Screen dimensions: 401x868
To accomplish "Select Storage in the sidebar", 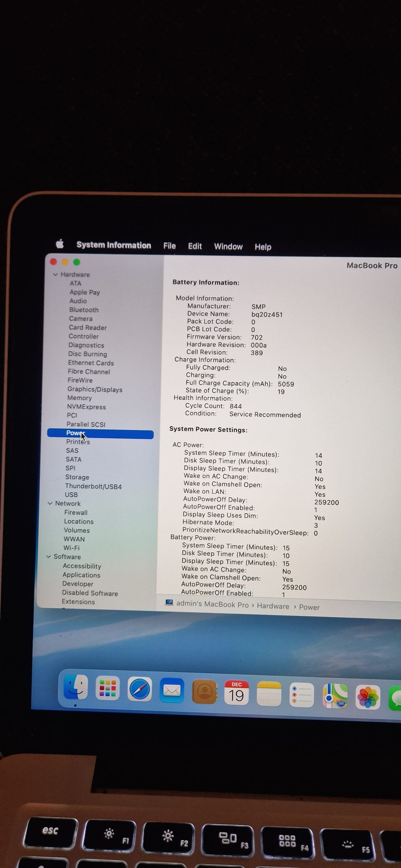I will click(x=77, y=477).
